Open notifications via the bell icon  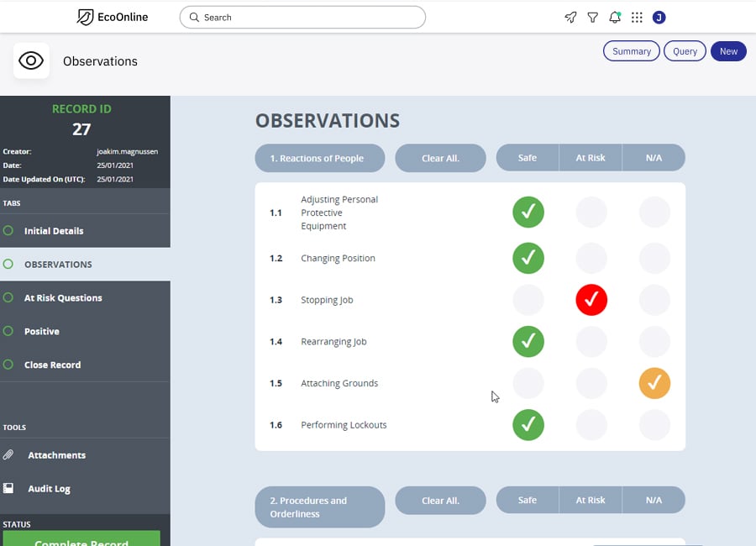(x=614, y=17)
